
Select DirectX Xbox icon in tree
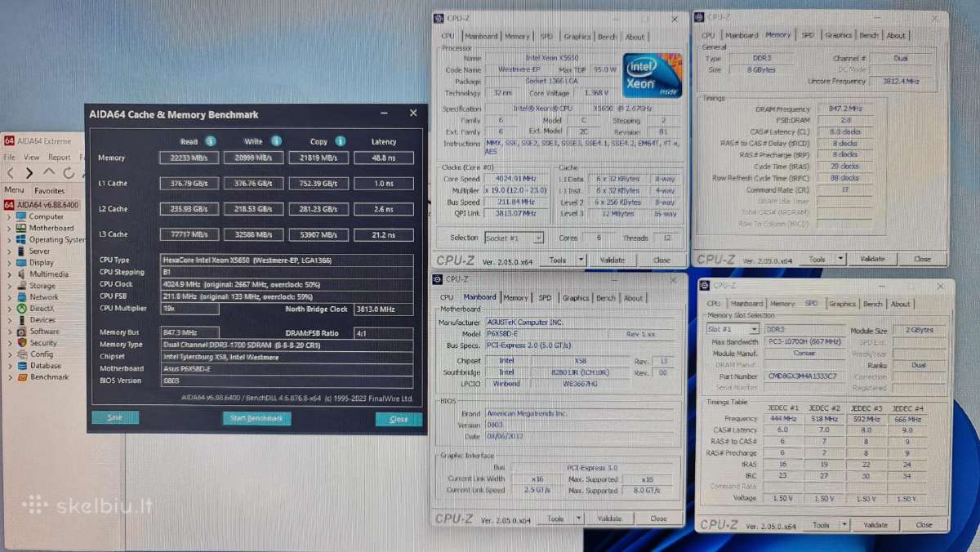(x=20, y=309)
